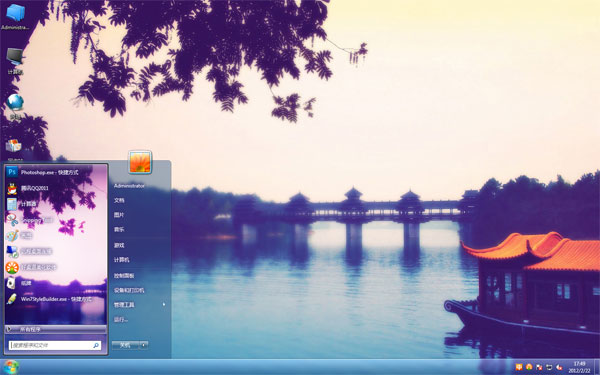
Task: Open Computer (计算机) desktop icon
Action: 15,61
